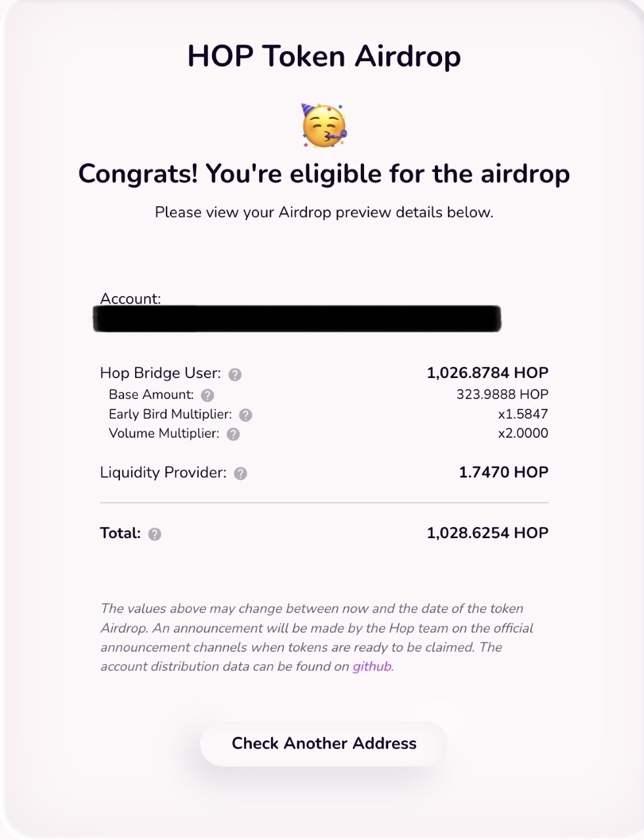
Task: Click Liquidity Provider question mark icon
Action: pos(241,473)
